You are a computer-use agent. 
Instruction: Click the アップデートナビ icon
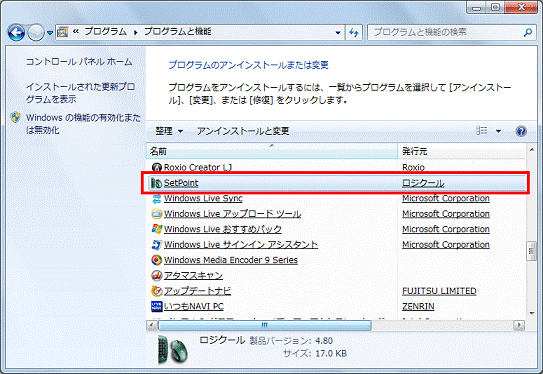click(157, 291)
